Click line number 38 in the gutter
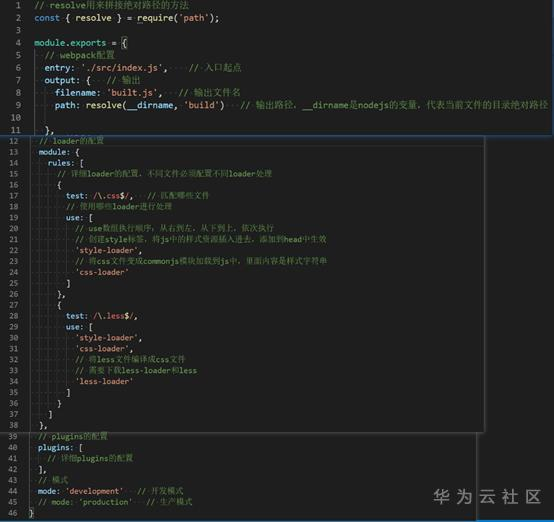 pyautogui.click(x=14, y=425)
